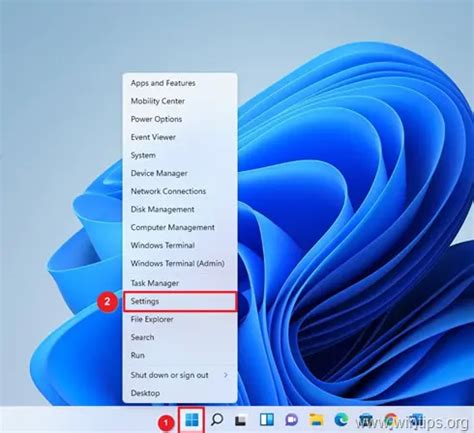Screen dimensions: 474x433
Task: Launch Google Chrome from the taskbar
Action: coord(391,419)
